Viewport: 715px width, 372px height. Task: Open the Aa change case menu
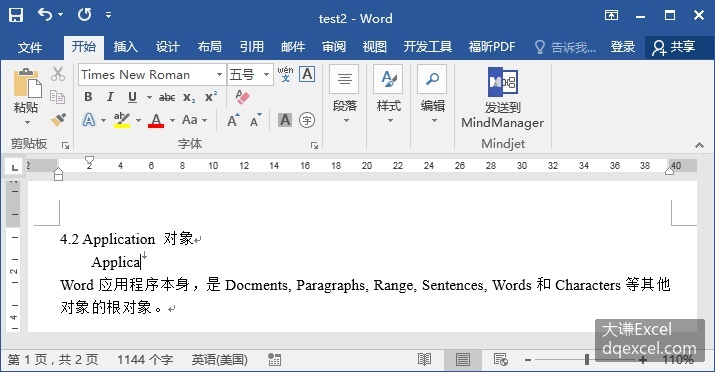pyautogui.click(x=194, y=120)
